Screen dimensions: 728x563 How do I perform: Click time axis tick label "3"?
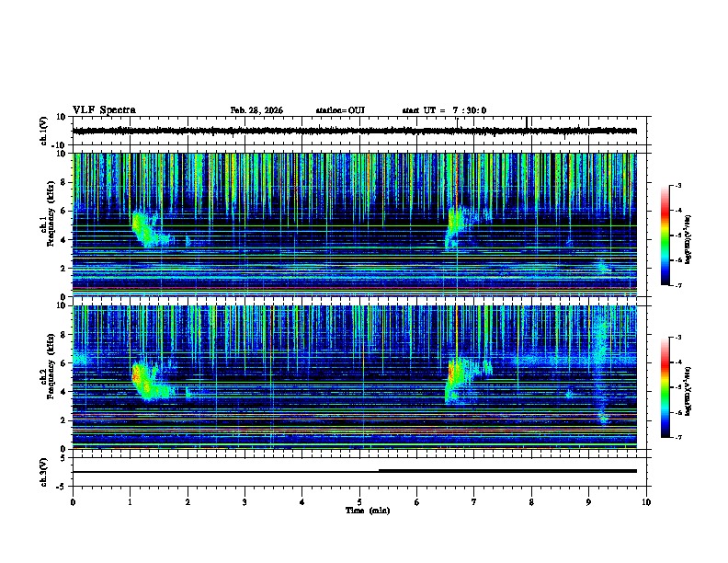[245, 502]
